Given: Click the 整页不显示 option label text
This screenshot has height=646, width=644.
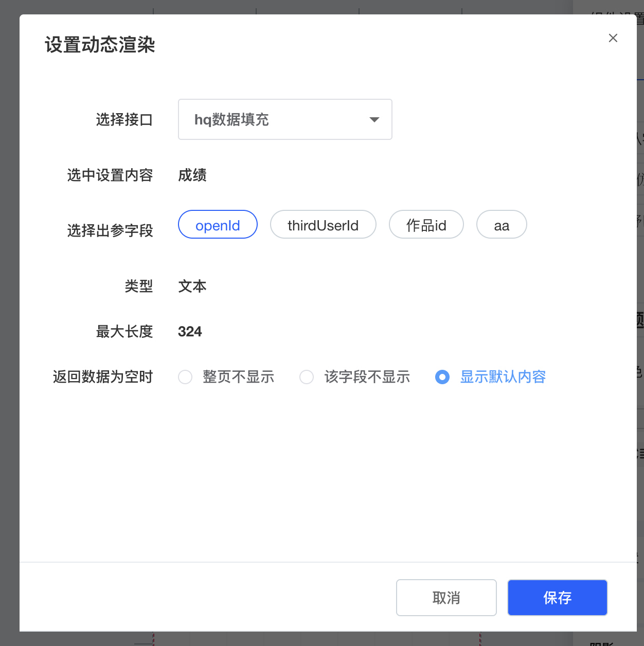Looking at the screenshot, I should point(238,377).
